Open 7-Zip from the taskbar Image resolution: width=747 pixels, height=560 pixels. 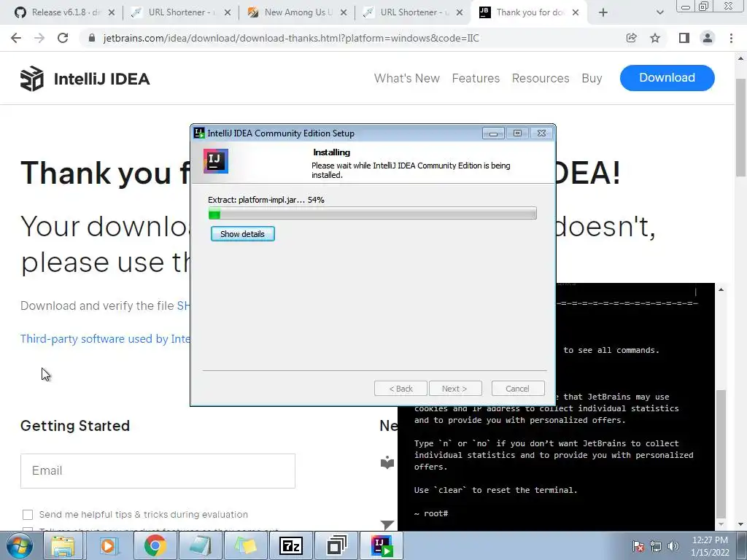[291, 545]
